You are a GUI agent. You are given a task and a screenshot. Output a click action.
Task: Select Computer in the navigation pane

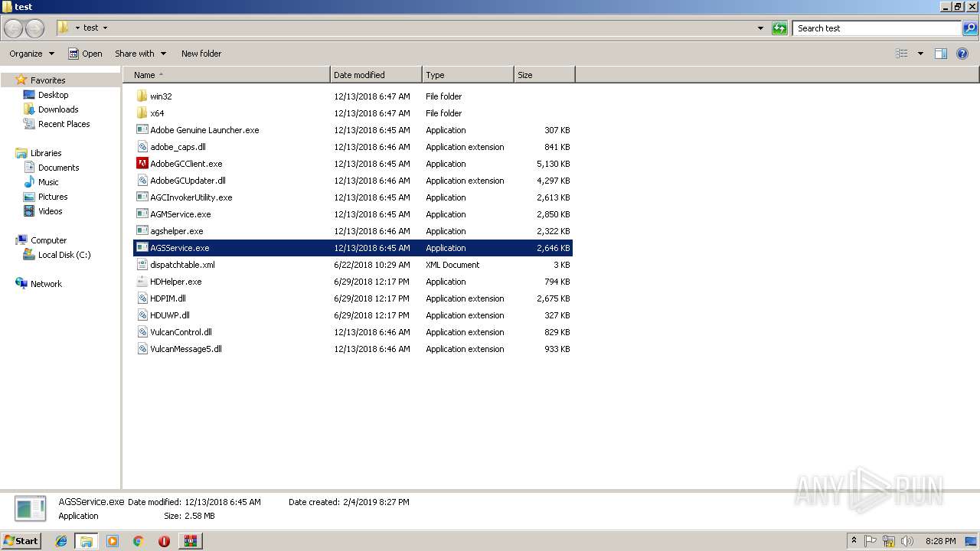[x=48, y=240]
